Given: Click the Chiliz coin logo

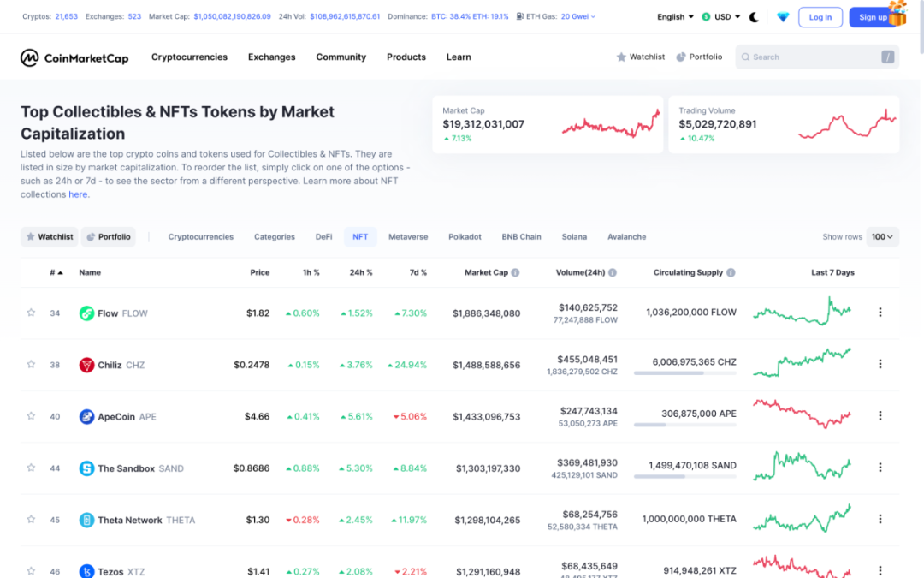Looking at the screenshot, I should tap(86, 365).
